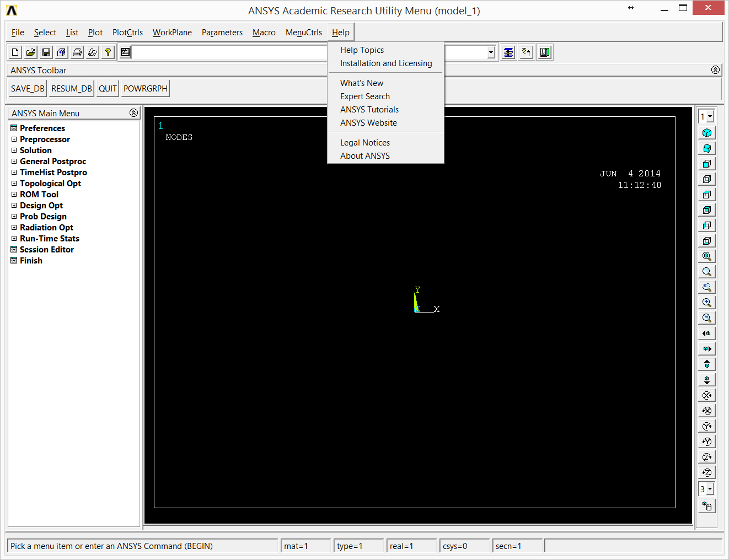Screen dimensions: 729x560
Task: Choose Legal Notices menu entry
Action: point(385,143)
